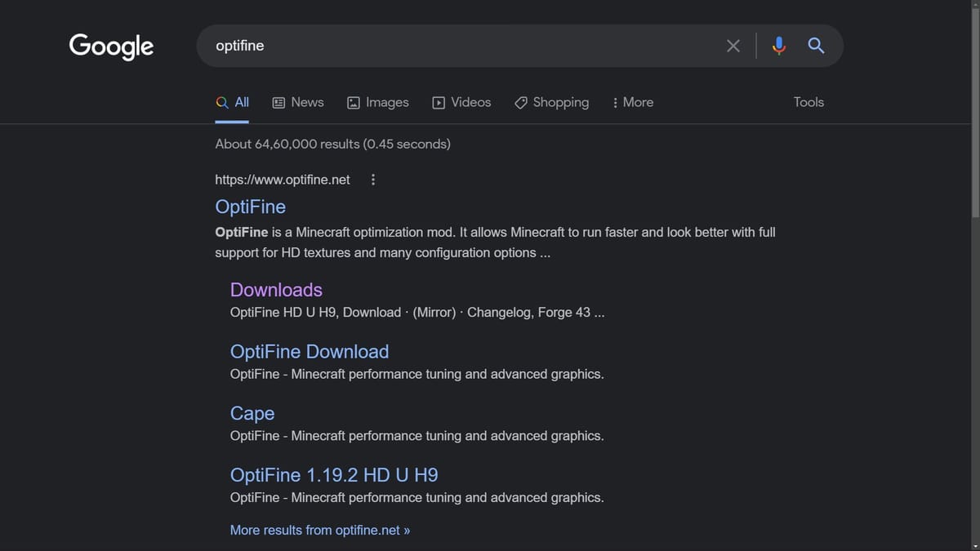Click the magnifying glass search icon
The image size is (980, 551).
816,46
